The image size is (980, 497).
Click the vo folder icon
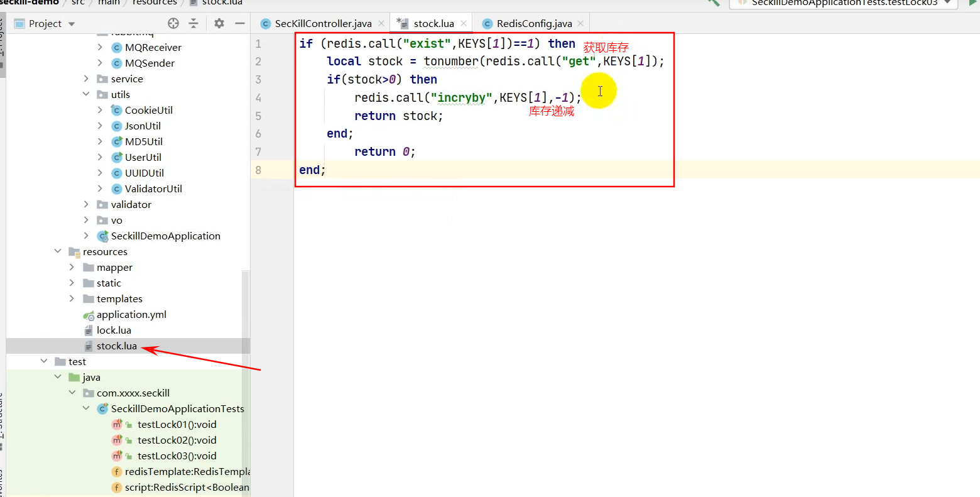pos(102,220)
